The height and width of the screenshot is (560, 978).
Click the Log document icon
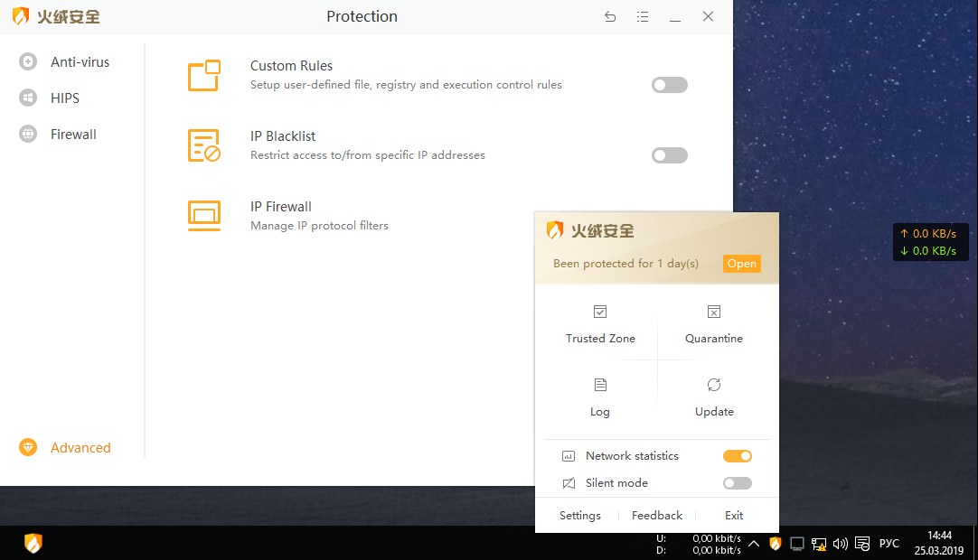click(600, 385)
